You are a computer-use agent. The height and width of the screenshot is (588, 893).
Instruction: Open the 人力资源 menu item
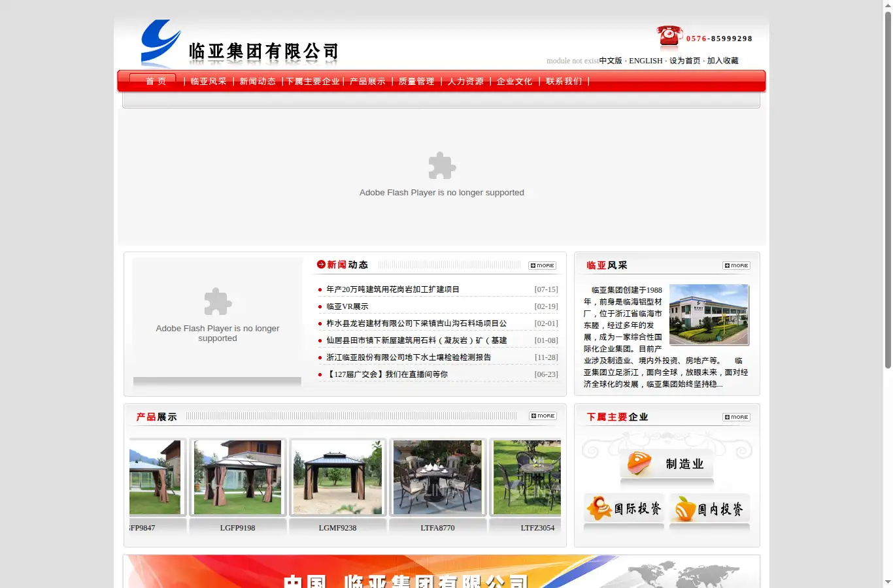point(465,82)
